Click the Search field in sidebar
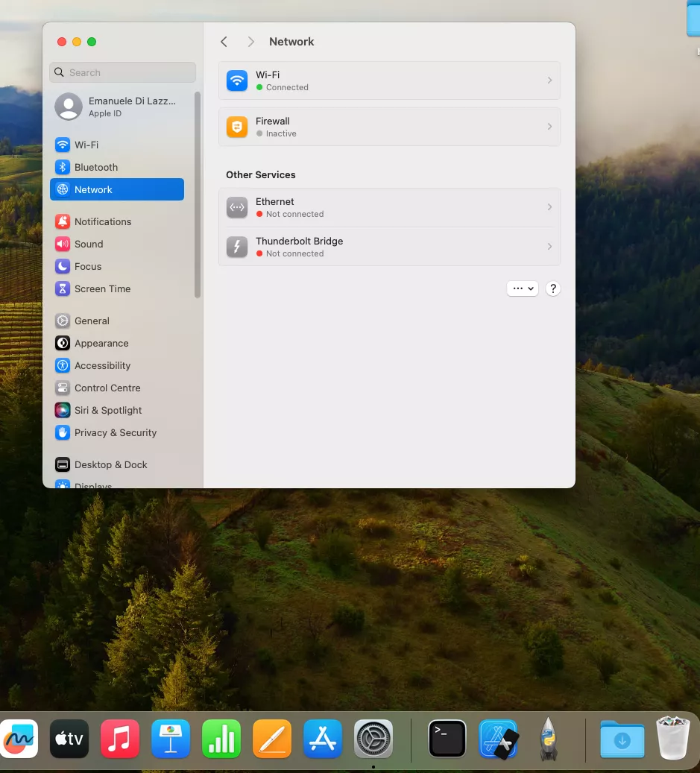This screenshot has height=773, width=700. point(123,72)
